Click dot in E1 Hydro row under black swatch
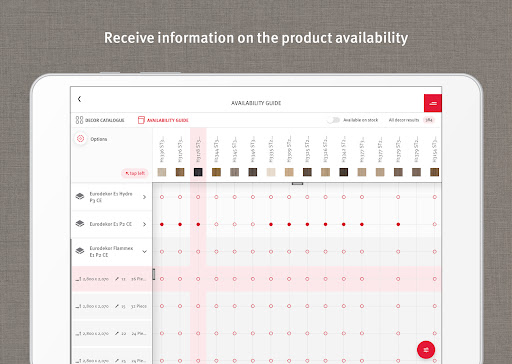 198,197
